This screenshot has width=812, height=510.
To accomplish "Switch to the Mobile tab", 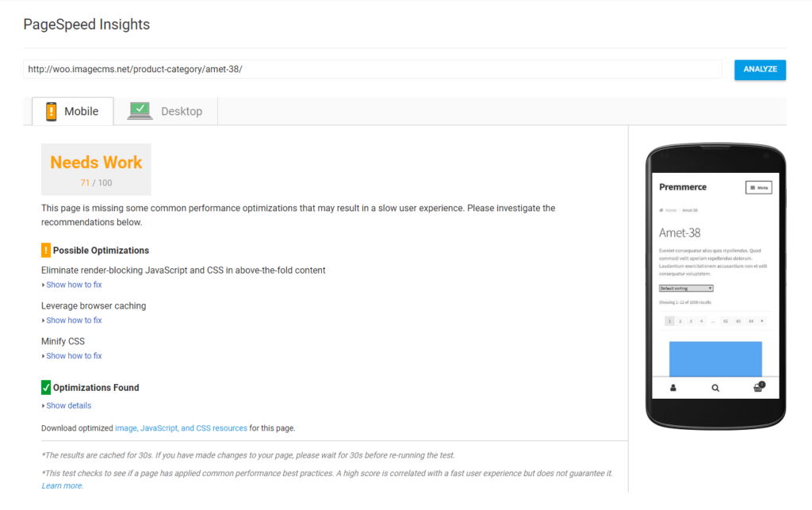I will pyautogui.click(x=72, y=111).
